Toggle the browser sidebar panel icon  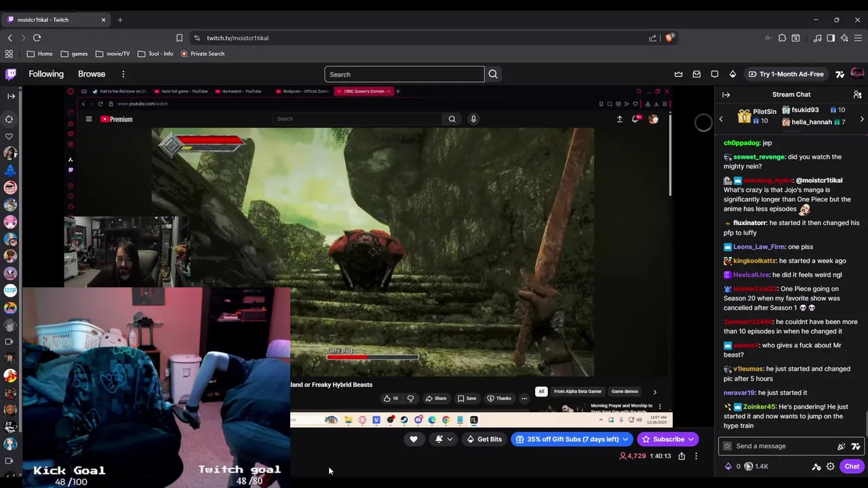click(x=831, y=38)
